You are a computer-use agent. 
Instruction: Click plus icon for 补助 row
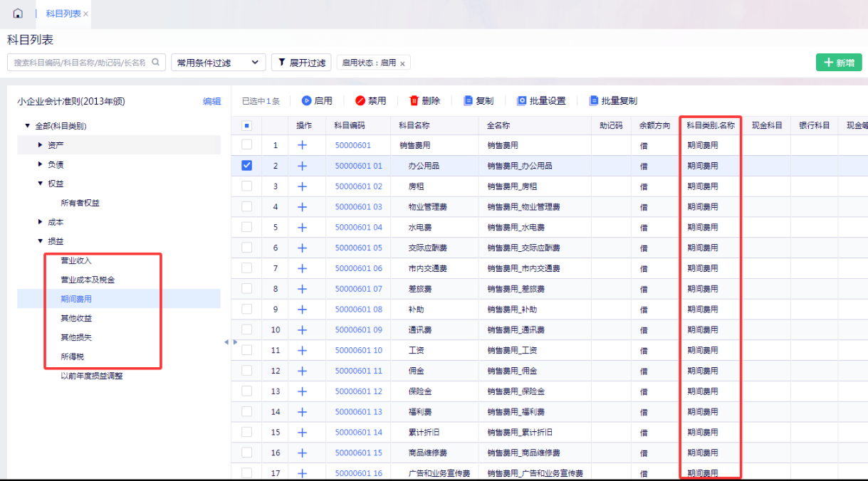tap(302, 310)
